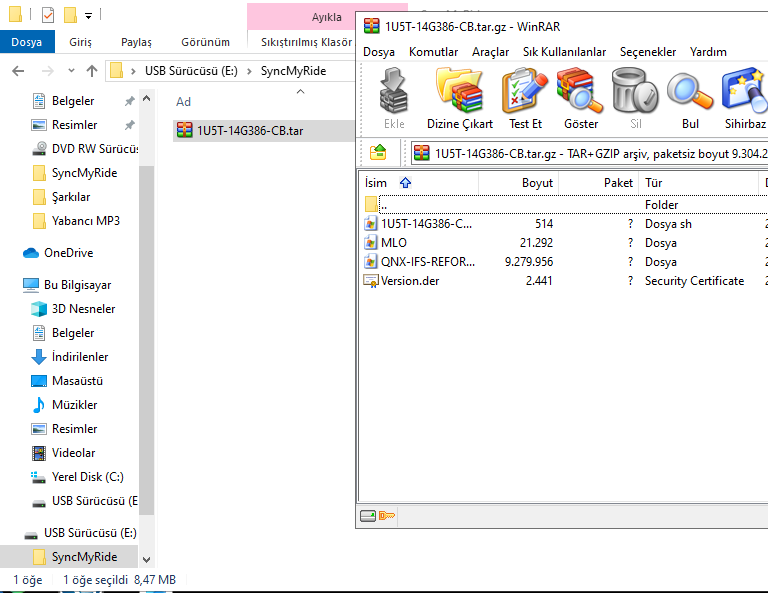The image size is (768, 593).
Task: Click WinRAR archive path address field
Action: 589,153
